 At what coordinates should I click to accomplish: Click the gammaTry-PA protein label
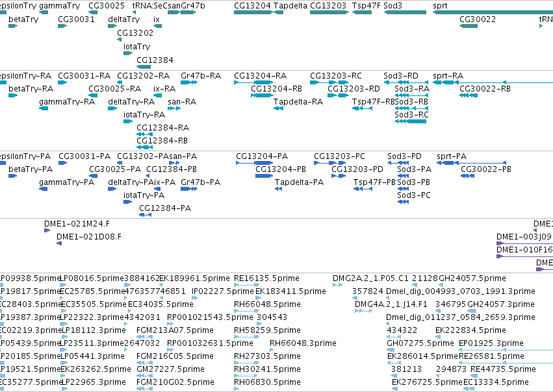[67, 182]
